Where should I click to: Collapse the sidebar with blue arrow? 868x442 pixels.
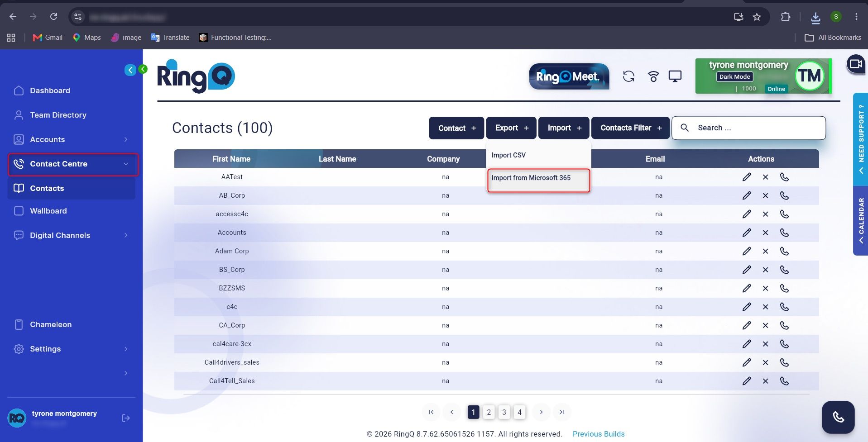[130, 70]
